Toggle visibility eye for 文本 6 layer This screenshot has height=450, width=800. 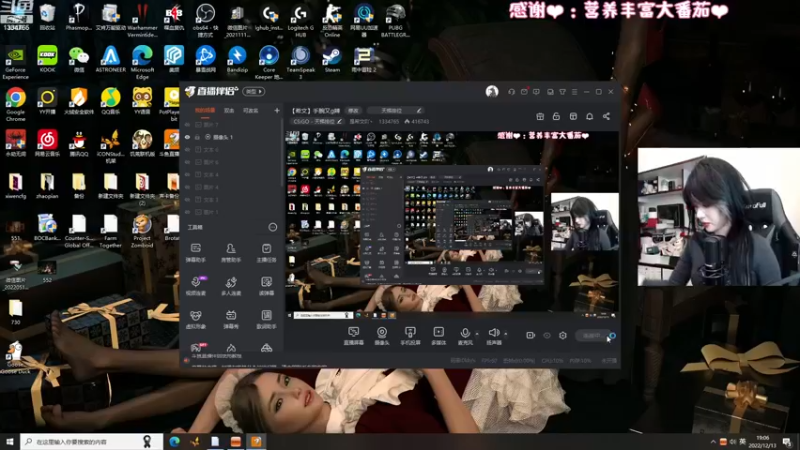[x=187, y=149]
